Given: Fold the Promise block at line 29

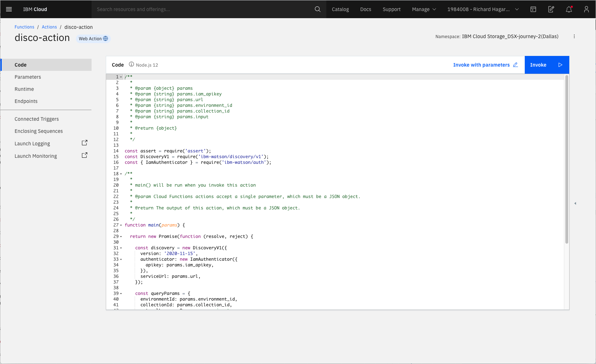Looking at the screenshot, I should coord(121,236).
